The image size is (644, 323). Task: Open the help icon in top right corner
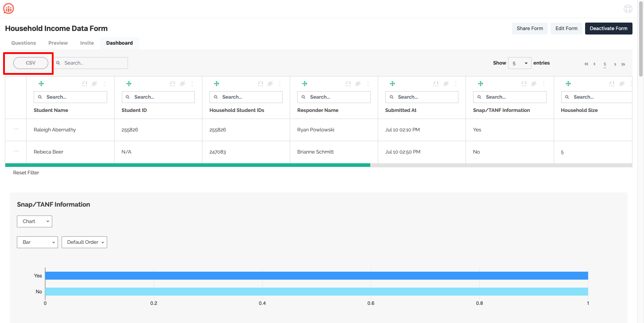(628, 9)
